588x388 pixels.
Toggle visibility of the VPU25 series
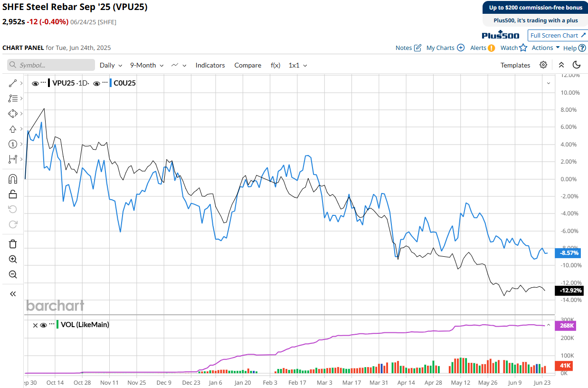coord(35,83)
